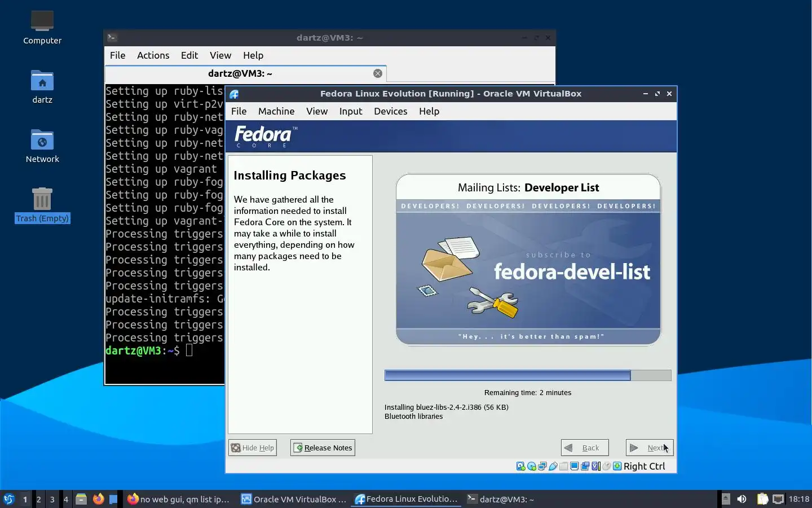Click the installation progress bar
The height and width of the screenshot is (508, 812).
click(528, 375)
